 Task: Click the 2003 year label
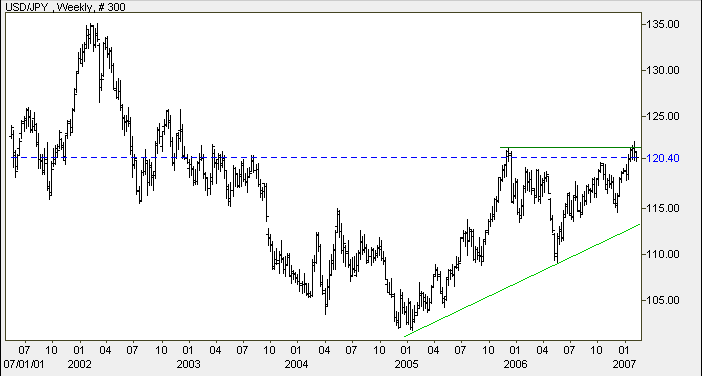point(188,364)
